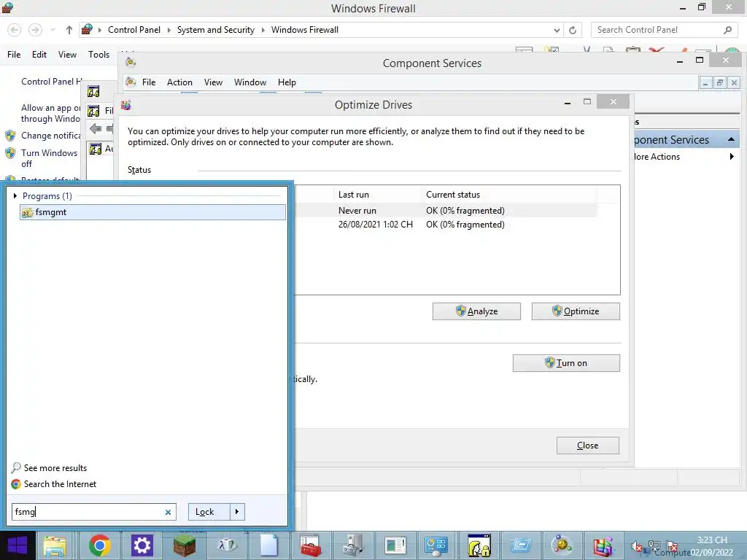Open the arrow menu beside Lock

point(237,512)
